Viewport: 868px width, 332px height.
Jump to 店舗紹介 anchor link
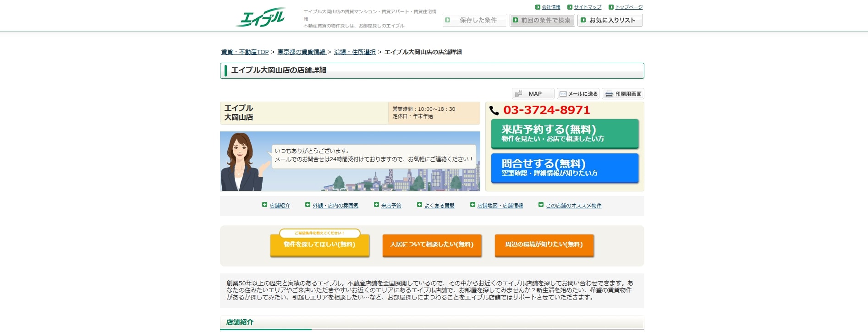(280, 206)
